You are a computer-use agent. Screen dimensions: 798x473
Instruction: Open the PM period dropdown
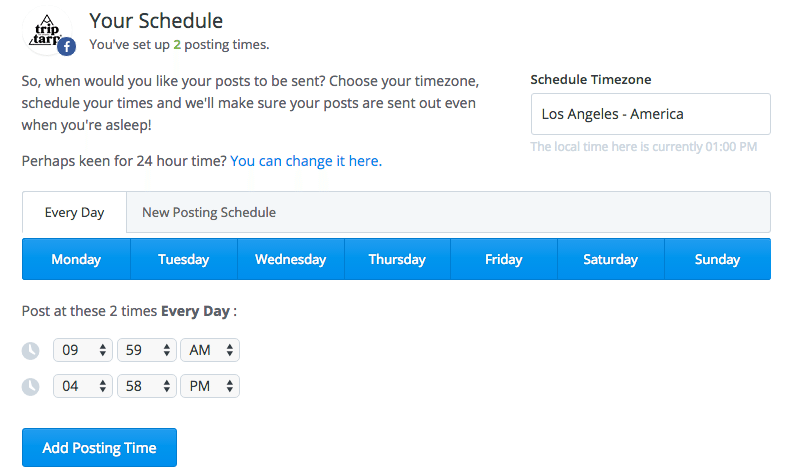click(x=210, y=385)
